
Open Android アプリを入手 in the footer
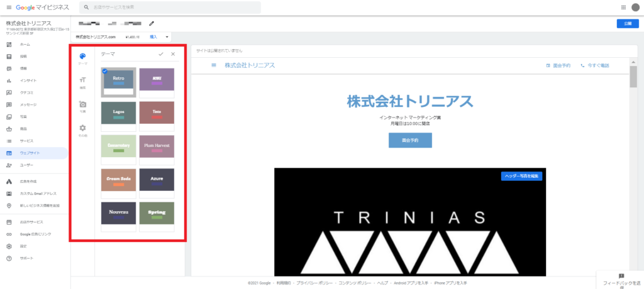tap(411, 283)
